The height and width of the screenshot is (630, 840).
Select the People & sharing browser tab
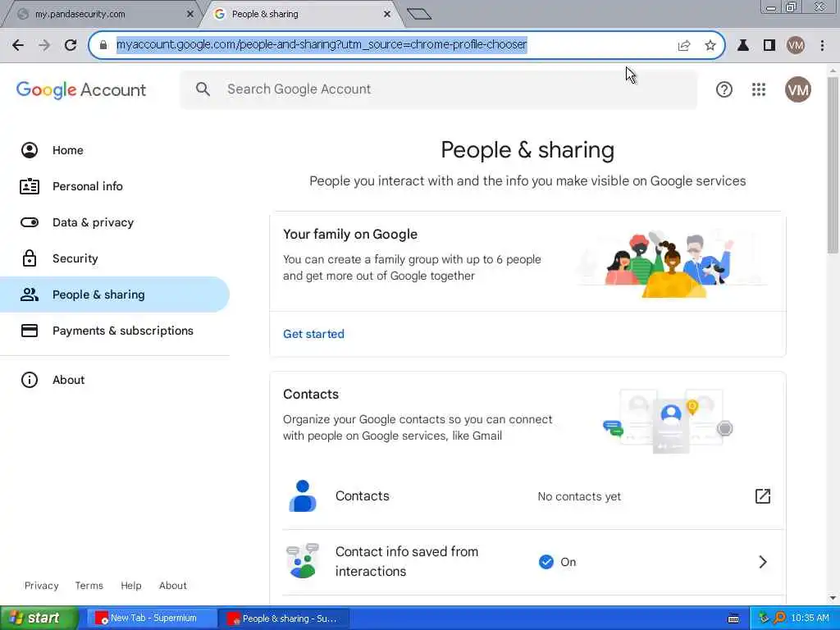[x=302, y=15]
